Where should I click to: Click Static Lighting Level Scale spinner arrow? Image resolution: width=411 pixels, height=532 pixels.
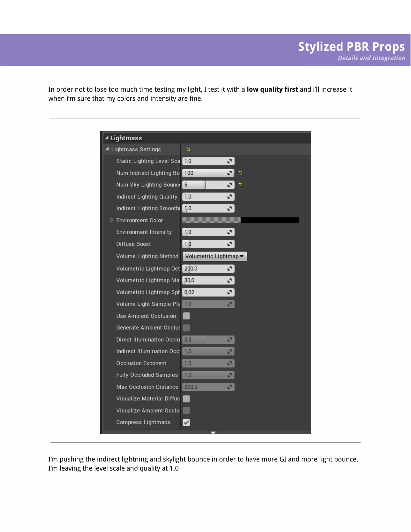[229, 161]
